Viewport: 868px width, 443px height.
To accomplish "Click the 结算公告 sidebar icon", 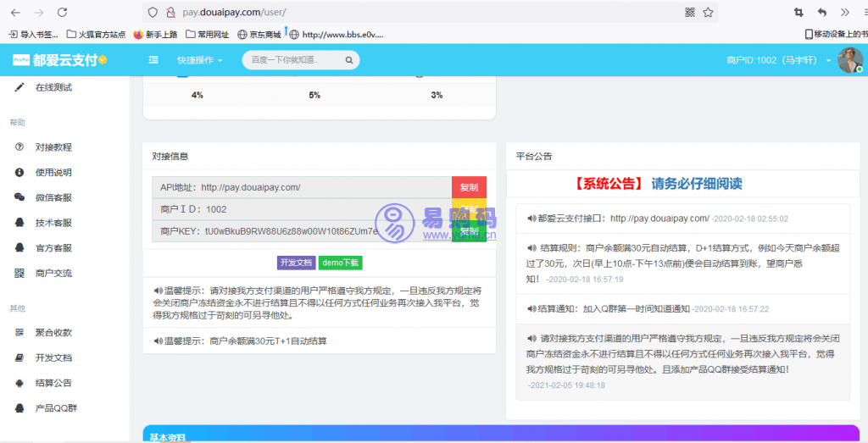I will click(19, 383).
